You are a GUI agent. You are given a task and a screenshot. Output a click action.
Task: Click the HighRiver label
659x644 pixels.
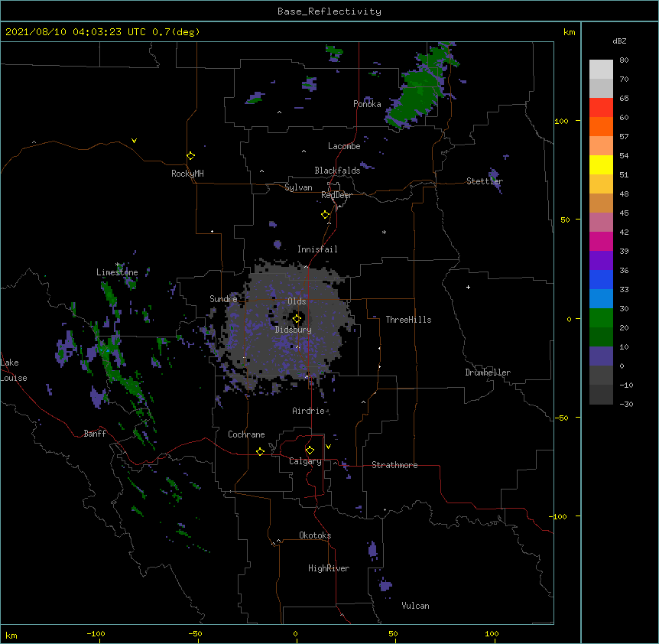[x=329, y=568]
